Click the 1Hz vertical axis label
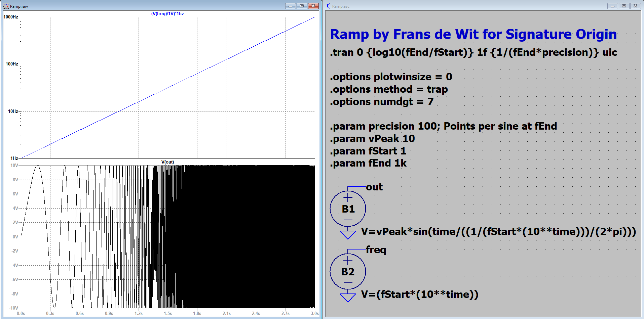 [x=14, y=158]
